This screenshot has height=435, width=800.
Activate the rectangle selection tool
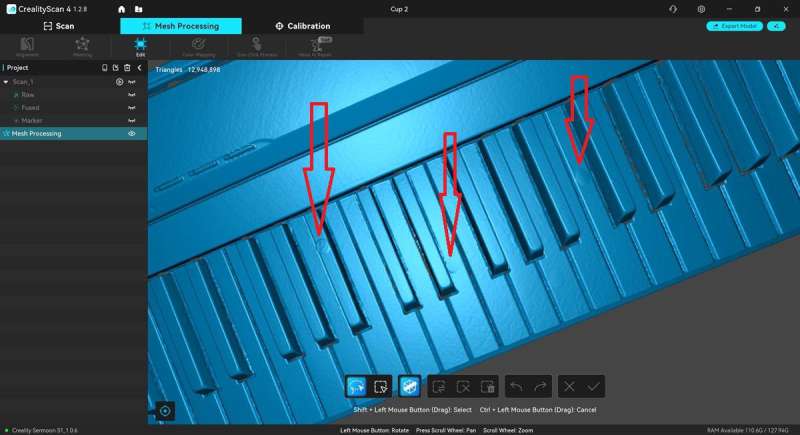coord(380,386)
